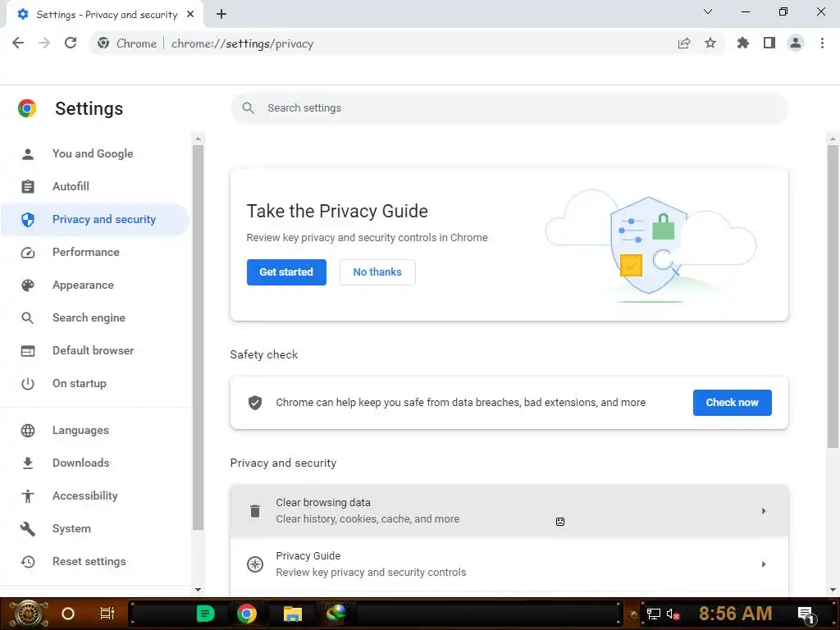Viewport: 840px width, 630px height.
Task: Click the browser forward arrow
Action: pyautogui.click(x=44, y=43)
